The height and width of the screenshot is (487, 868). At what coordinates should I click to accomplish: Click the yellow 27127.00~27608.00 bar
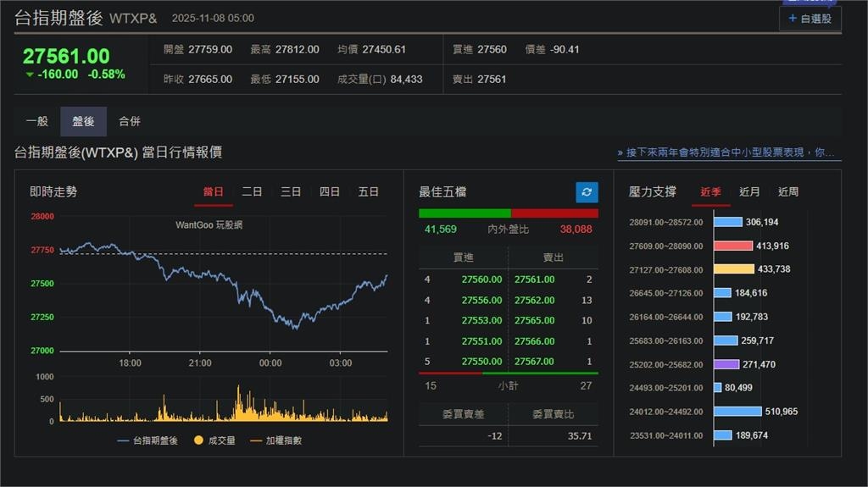(x=734, y=269)
